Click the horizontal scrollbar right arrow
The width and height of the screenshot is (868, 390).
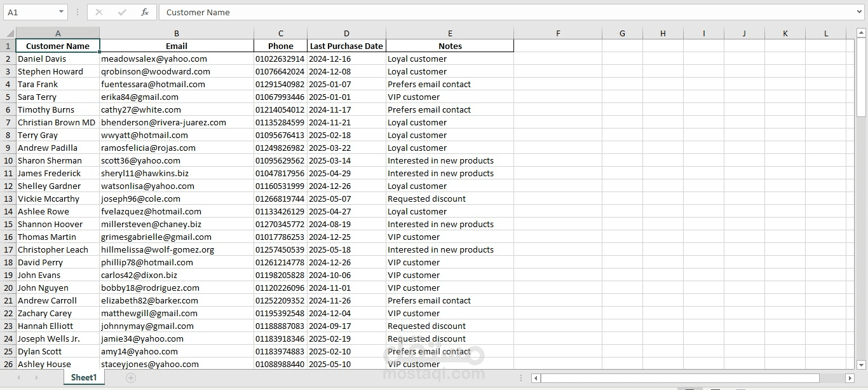pos(850,379)
